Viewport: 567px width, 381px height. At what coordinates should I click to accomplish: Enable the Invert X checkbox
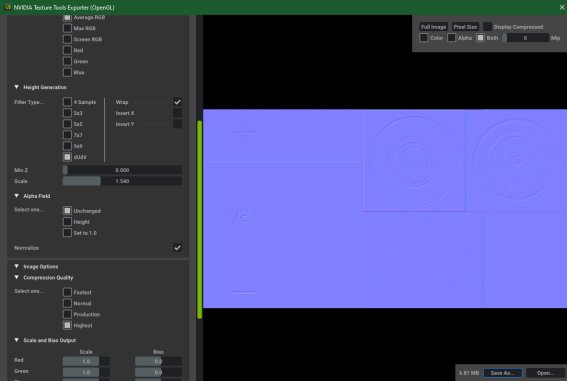coord(177,113)
